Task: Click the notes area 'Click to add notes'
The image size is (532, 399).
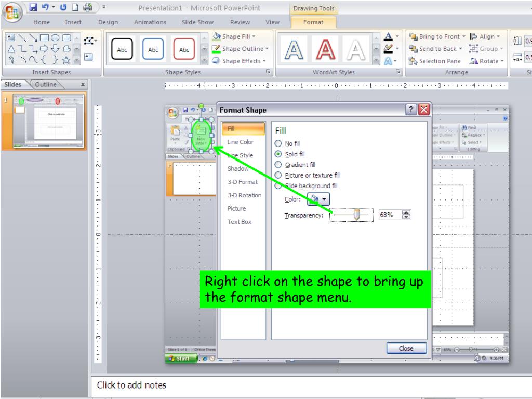Action: (131, 385)
